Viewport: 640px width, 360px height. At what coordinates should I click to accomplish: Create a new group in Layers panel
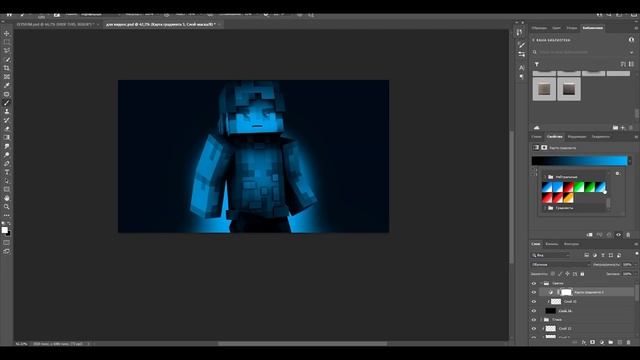tap(611, 342)
